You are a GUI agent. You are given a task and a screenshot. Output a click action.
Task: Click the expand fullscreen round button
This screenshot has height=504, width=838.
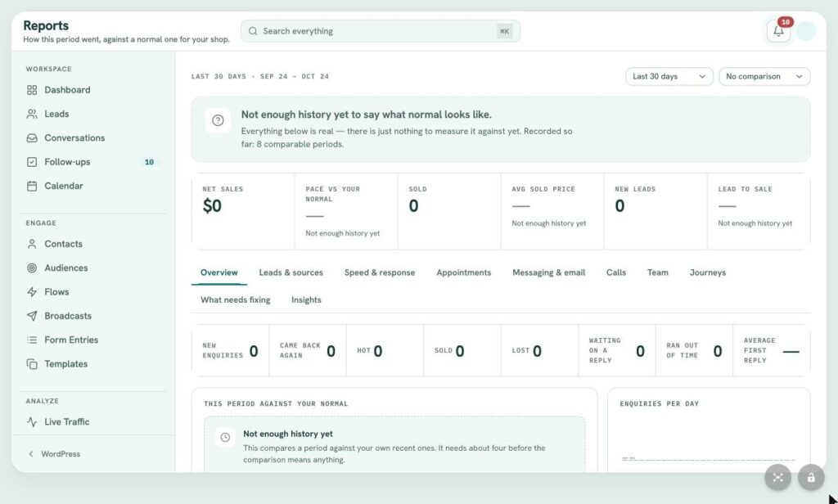pos(777,477)
